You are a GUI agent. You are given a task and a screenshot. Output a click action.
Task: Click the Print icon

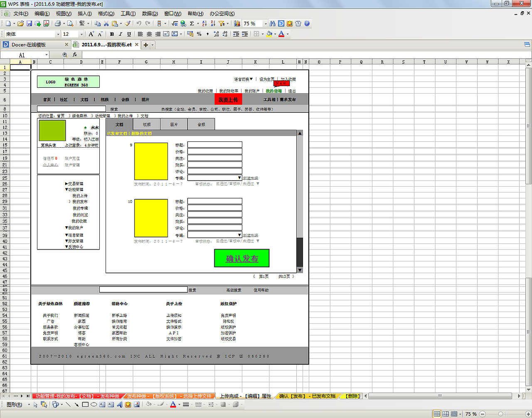(58, 24)
